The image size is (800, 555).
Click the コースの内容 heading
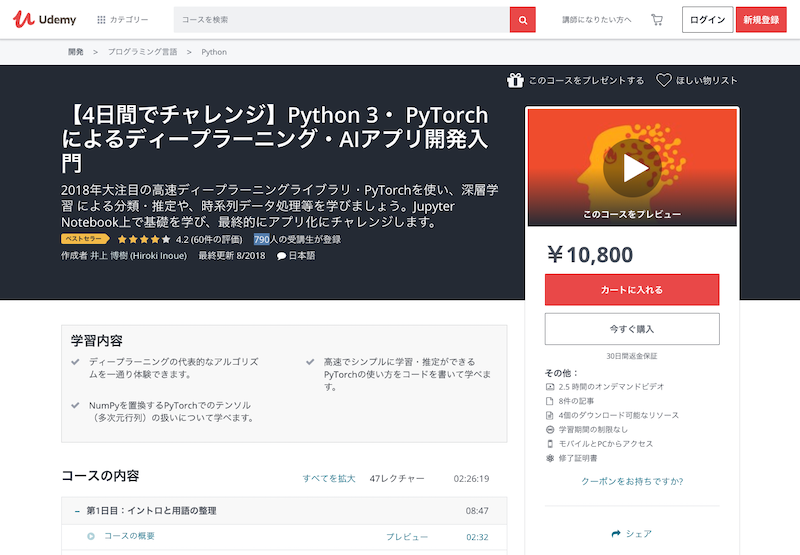pos(101,476)
